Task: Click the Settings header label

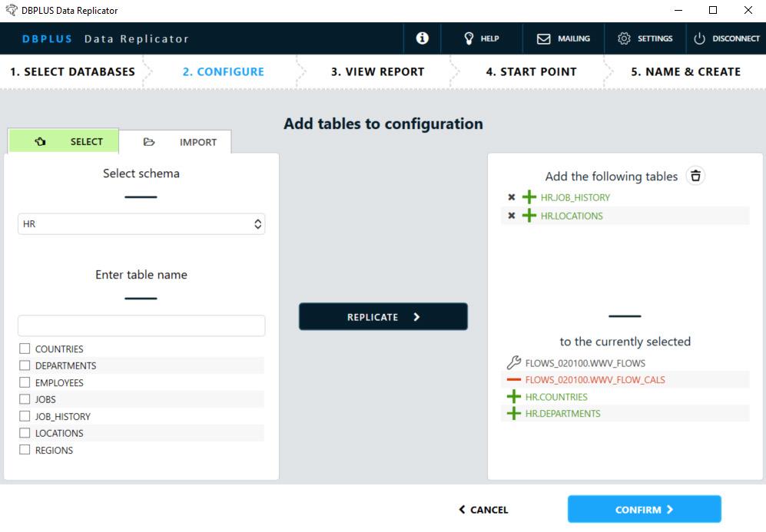Action: coord(655,38)
